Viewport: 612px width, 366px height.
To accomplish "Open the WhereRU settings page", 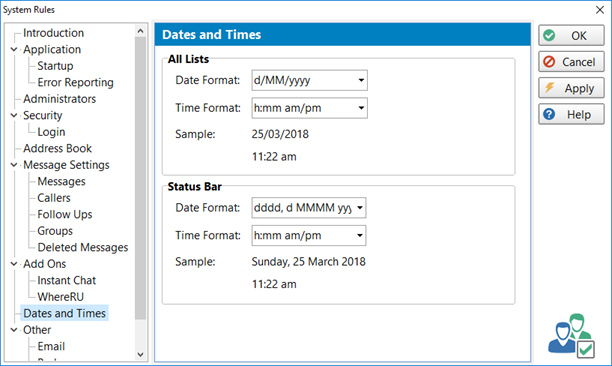I will 60,297.
